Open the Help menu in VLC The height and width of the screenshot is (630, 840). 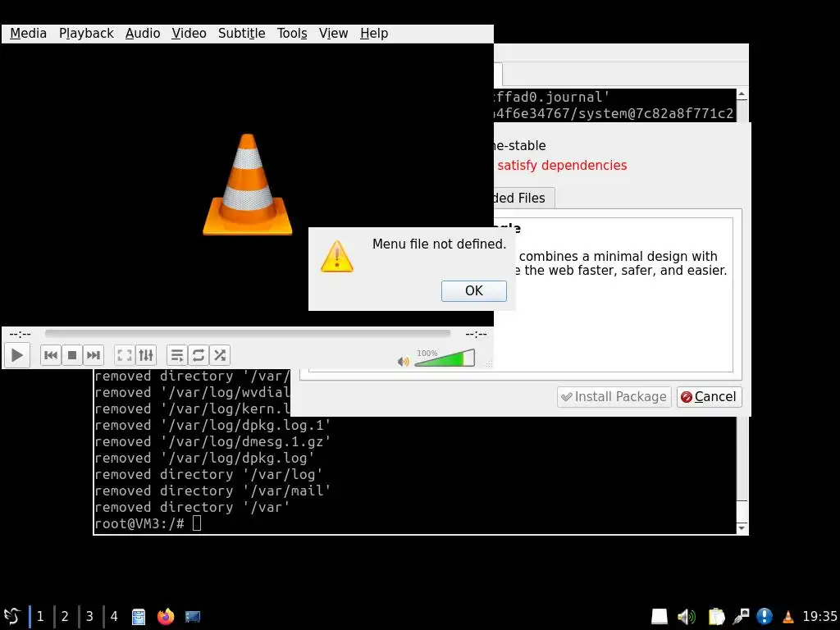pyautogui.click(x=374, y=33)
